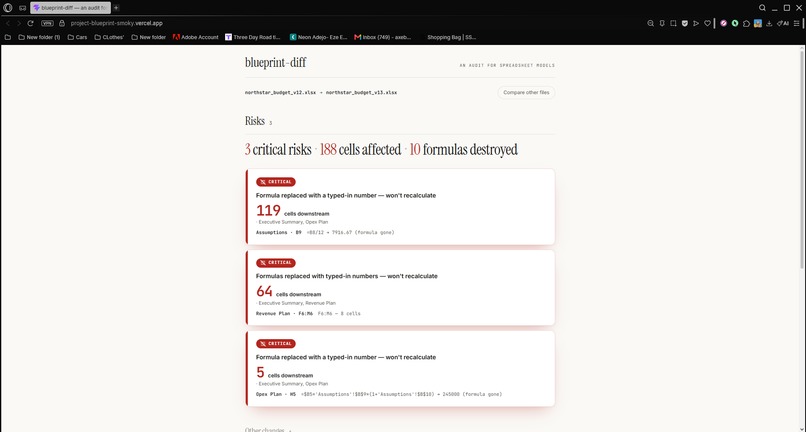This screenshot has width=806, height=432.
Task: Open the Gmail Inbox (749) bookmark
Action: pyautogui.click(x=383, y=37)
